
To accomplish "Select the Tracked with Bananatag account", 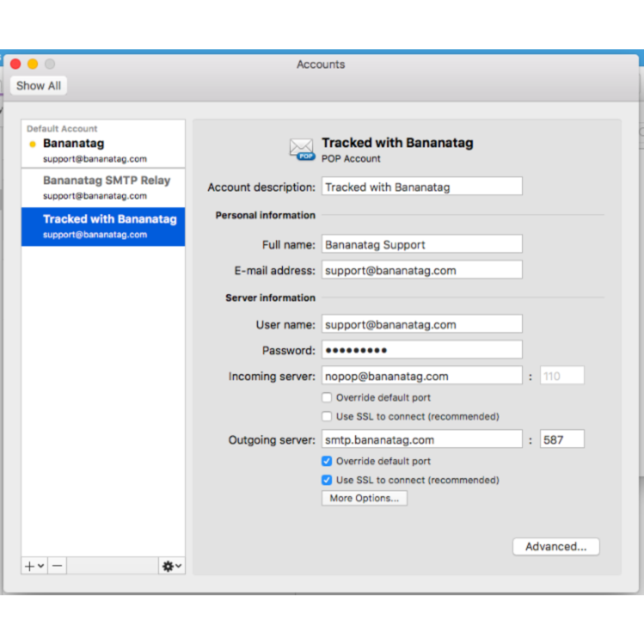I will click(x=103, y=226).
